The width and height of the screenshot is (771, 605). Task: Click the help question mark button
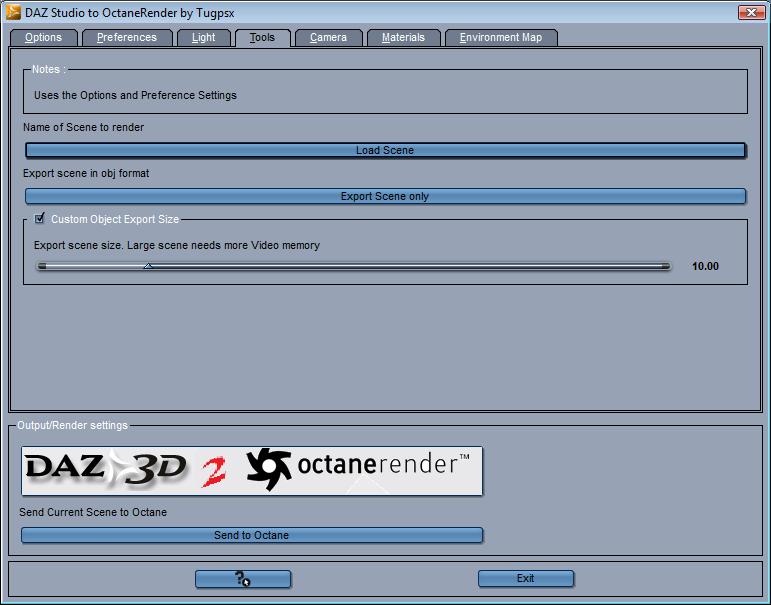tap(243, 579)
